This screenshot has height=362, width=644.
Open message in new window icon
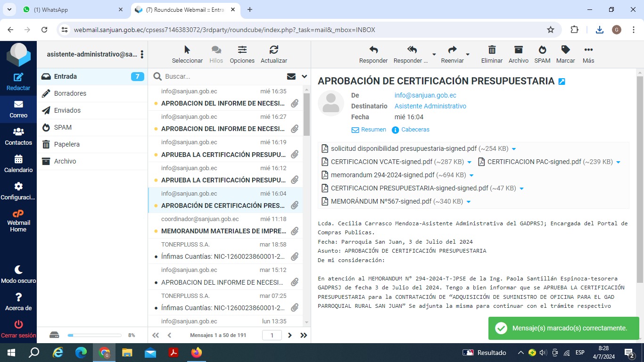pos(561,82)
